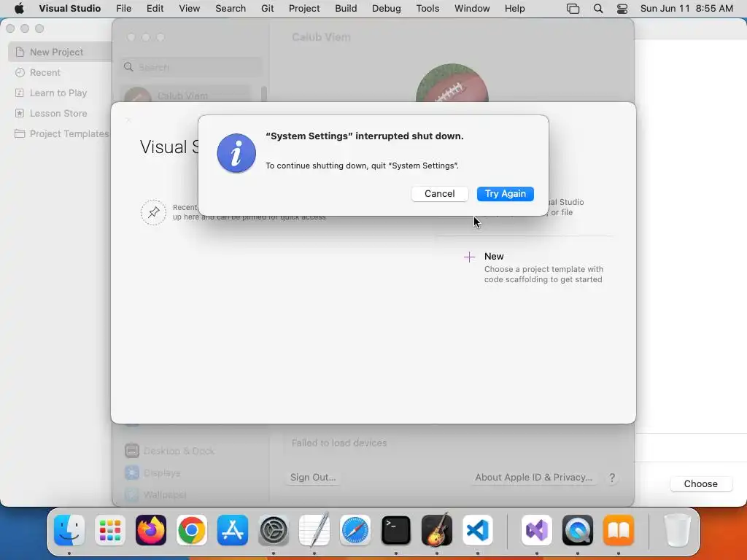Viewport: 747px width, 560px height.
Task: Click the Settings sidebar scrollbar
Action: click(x=264, y=94)
